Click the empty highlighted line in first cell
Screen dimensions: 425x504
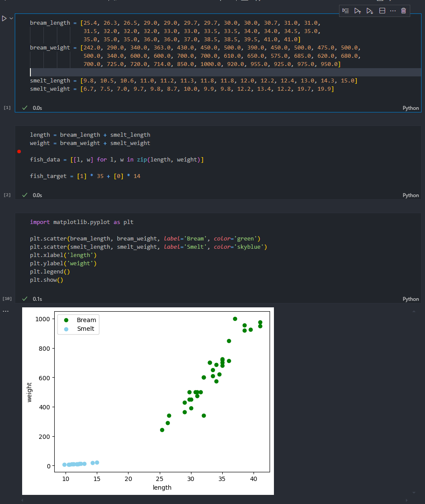coord(225,72)
